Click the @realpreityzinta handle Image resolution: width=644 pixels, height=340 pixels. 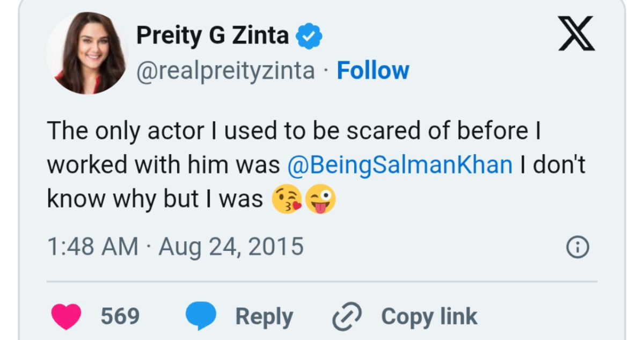[x=225, y=70]
